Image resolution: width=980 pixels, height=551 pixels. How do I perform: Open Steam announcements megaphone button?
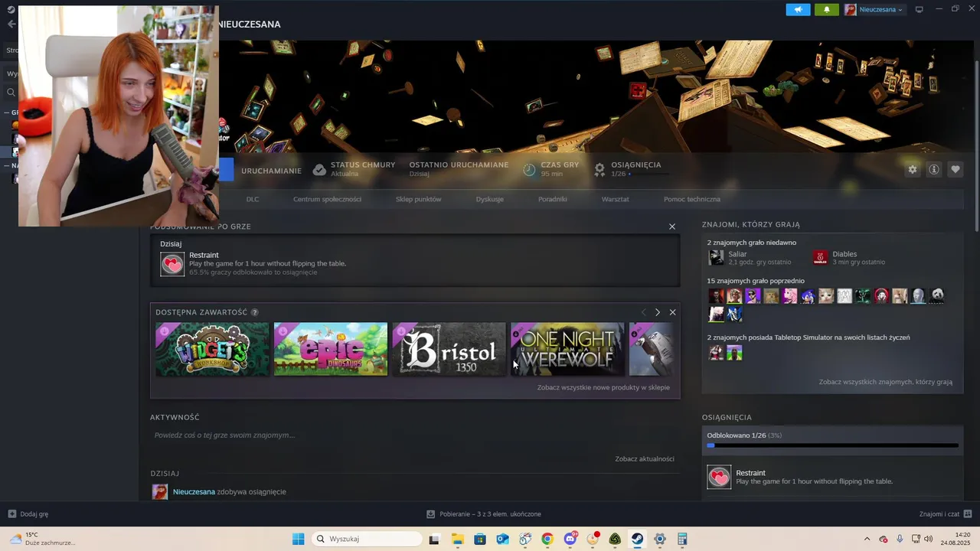click(798, 10)
